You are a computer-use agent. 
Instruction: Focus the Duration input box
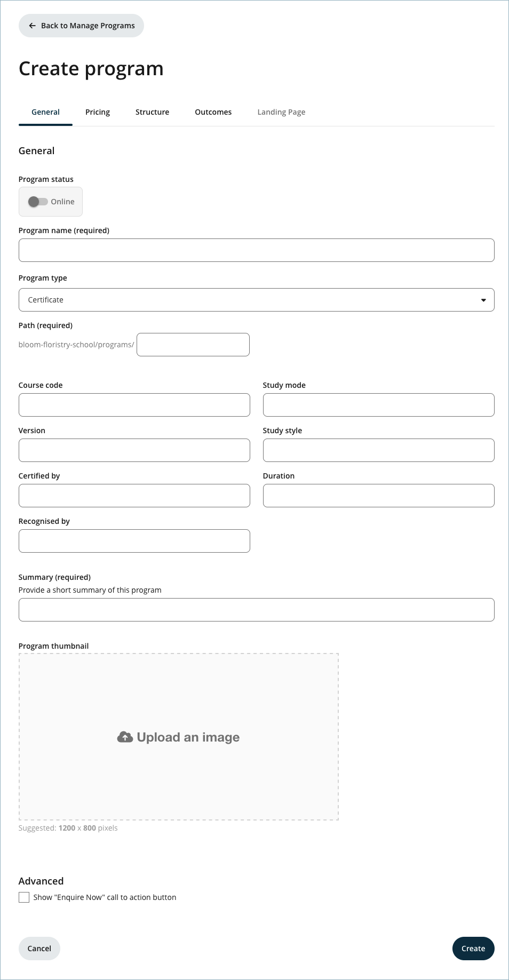[x=378, y=496]
